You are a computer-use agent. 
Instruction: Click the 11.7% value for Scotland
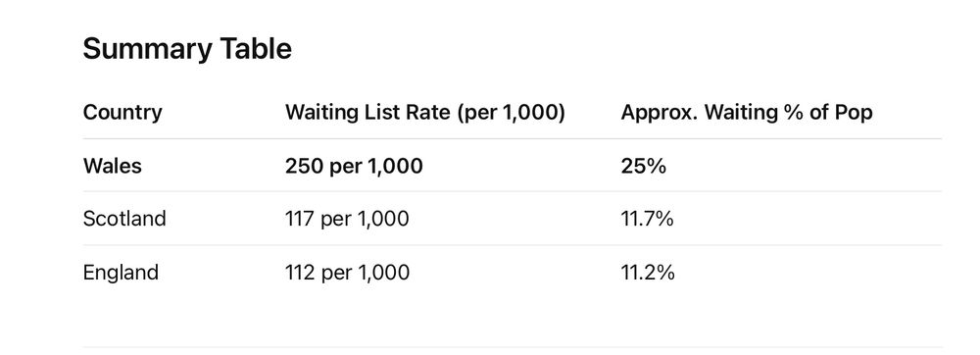[x=647, y=219]
